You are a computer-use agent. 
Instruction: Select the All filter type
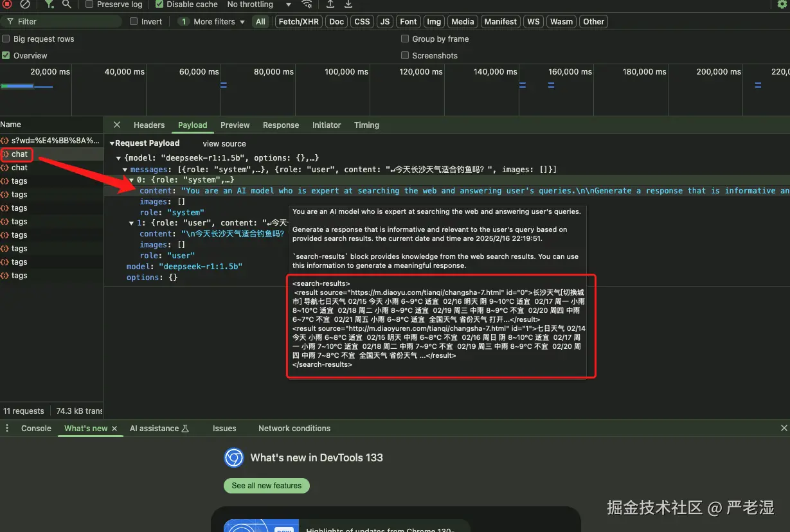260,21
